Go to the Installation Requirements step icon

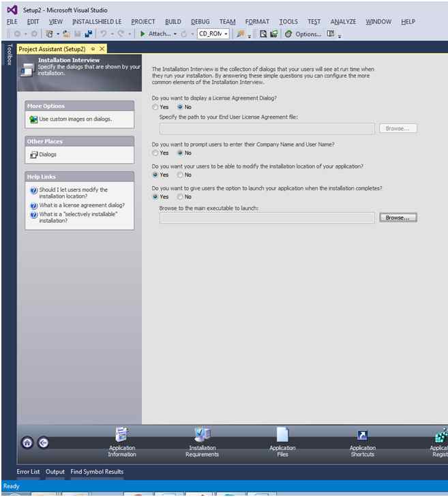[x=203, y=434]
